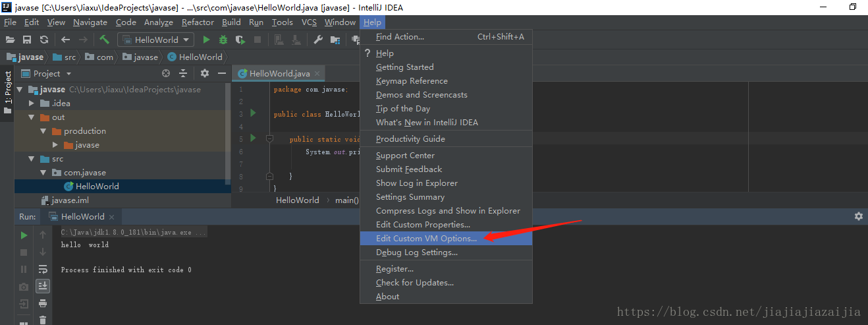Select Check for Updates menu entry
Screen dimensions: 868x325
coord(446,283)
